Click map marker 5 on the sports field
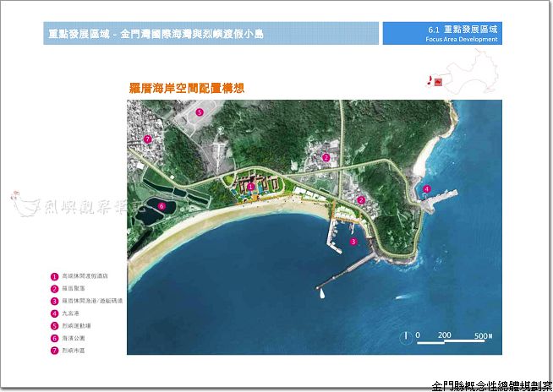The height and width of the screenshot is (392, 553). pyautogui.click(x=200, y=112)
